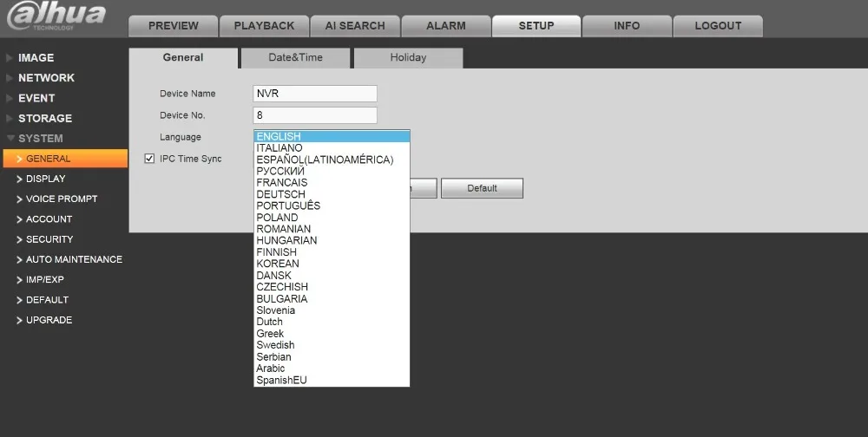Go to the ALARM tab
Screen dimensions: 868x437
pyautogui.click(x=445, y=26)
